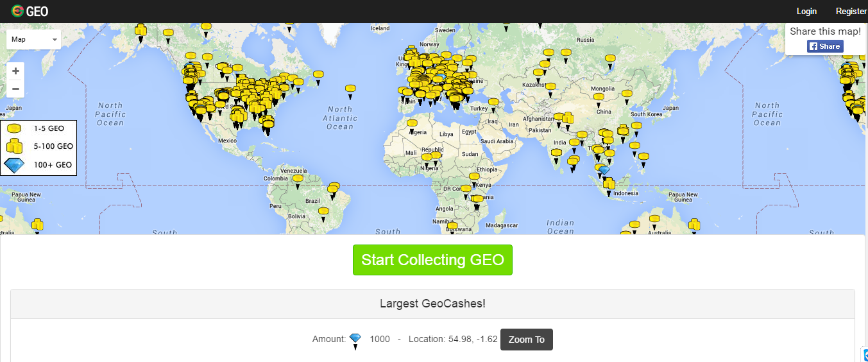Screen dimensions: 868x362
Task: Click the 'Madagascar' map label
Action: 502,226
